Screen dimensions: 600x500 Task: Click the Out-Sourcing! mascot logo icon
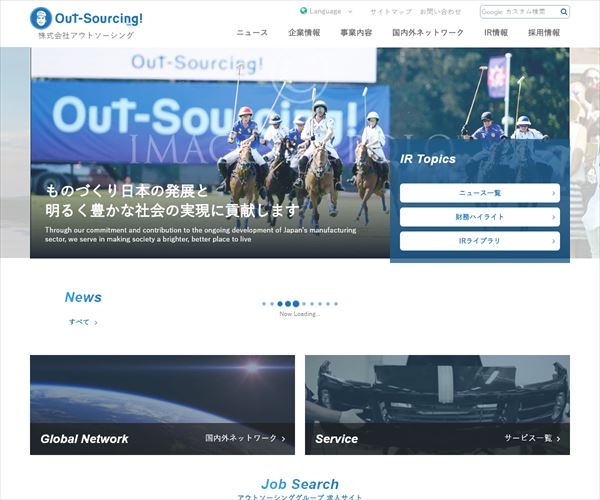click(41, 18)
